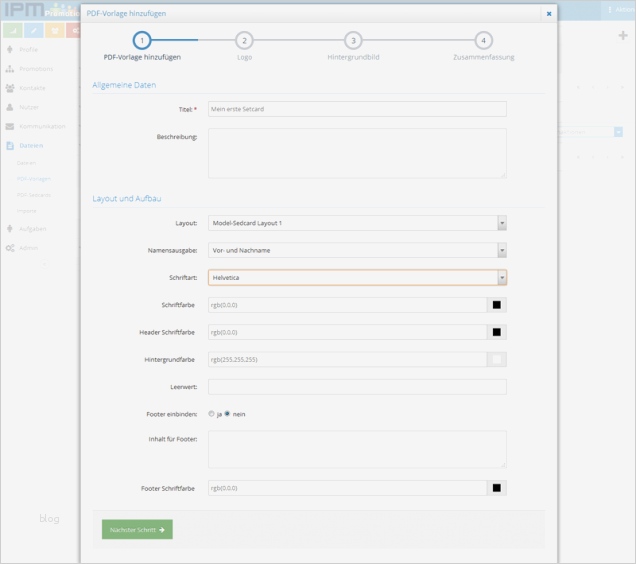Click the Schriftfarbe rgb input field

point(347,305)
